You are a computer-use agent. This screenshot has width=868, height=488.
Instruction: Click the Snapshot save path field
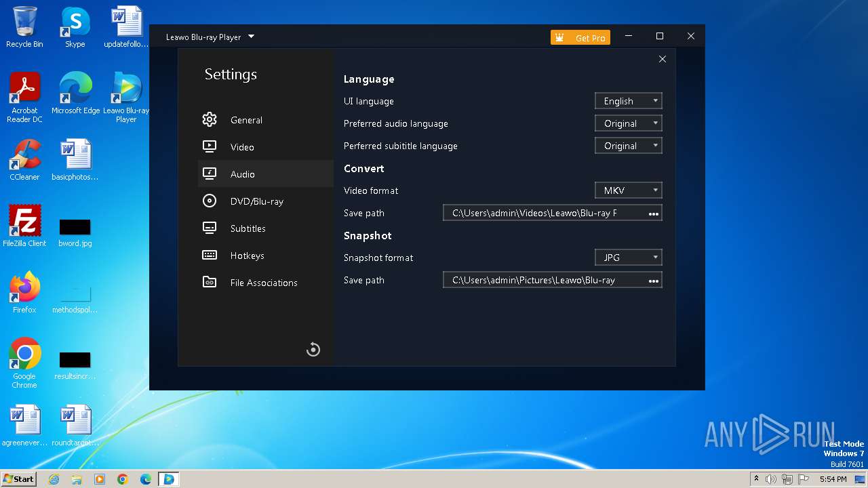click(553, 280)
